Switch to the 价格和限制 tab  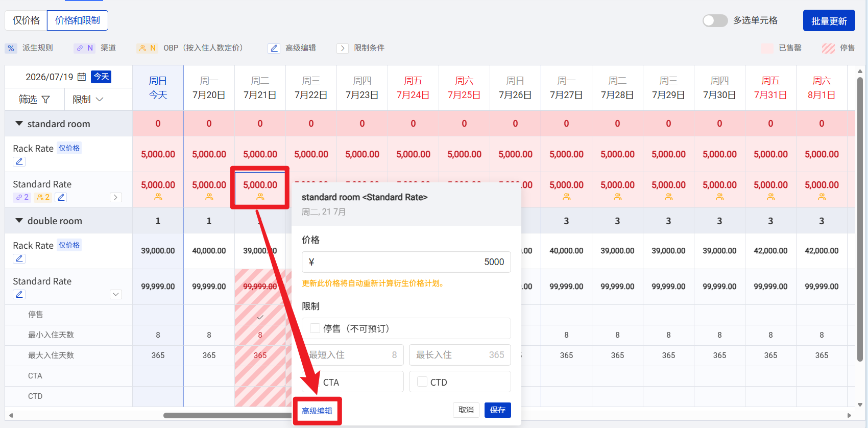pyautogui.click(x=78, y=20)
